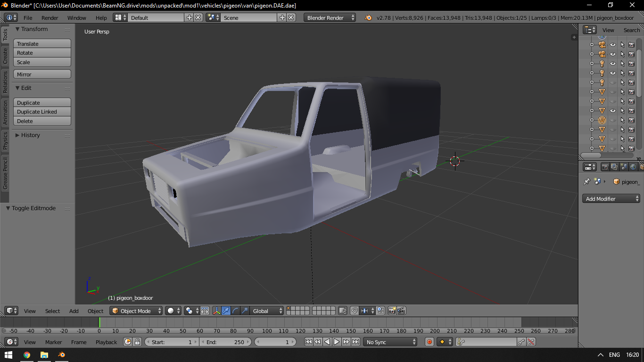Click the Translate button

[42, 43]
